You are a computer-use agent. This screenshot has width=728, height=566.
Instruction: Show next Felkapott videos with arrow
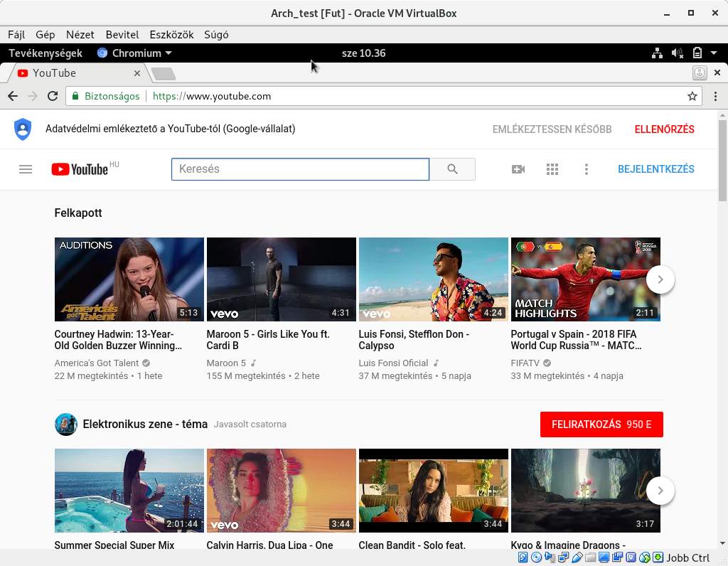660,279
